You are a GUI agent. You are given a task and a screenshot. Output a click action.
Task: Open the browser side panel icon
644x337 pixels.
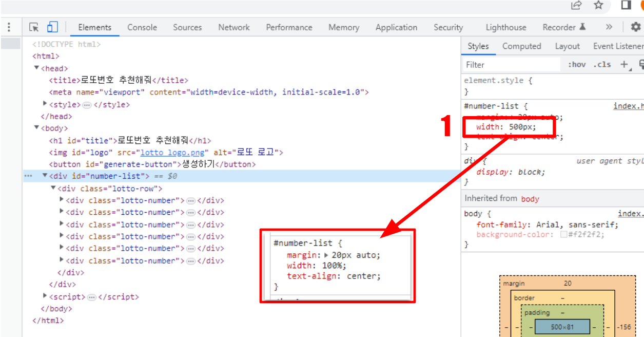click(x=626, y=5)
